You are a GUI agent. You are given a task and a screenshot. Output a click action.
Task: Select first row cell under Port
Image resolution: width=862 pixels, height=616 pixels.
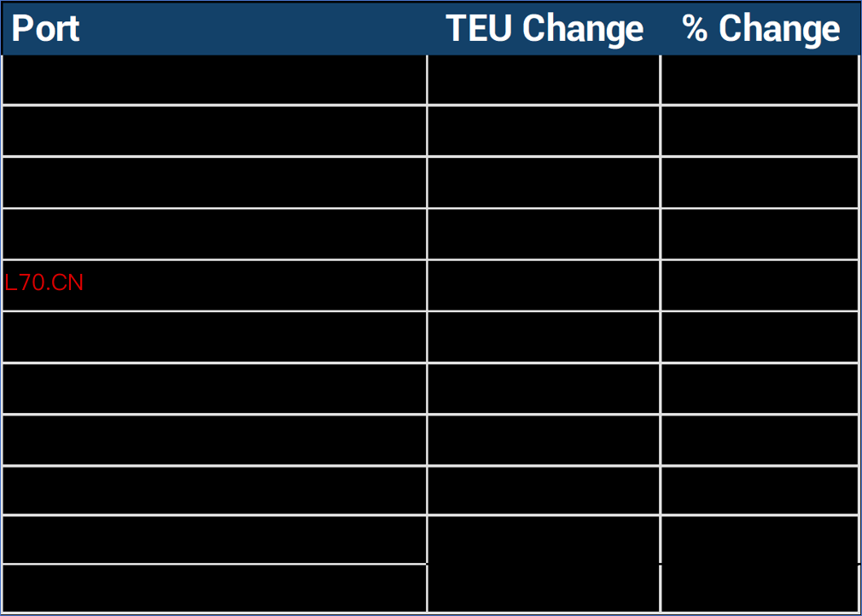pyautogui.click(x=213, y=79)
